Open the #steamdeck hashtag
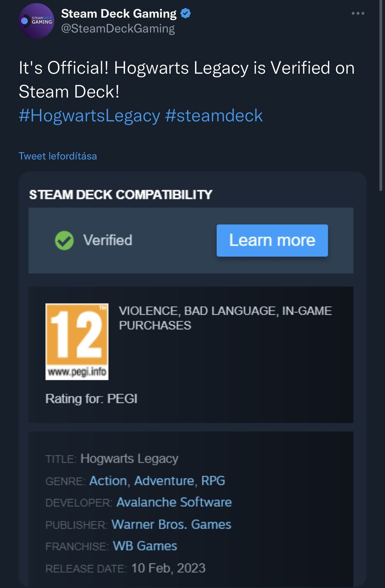 pyautogui.click(x=214, y=116)
